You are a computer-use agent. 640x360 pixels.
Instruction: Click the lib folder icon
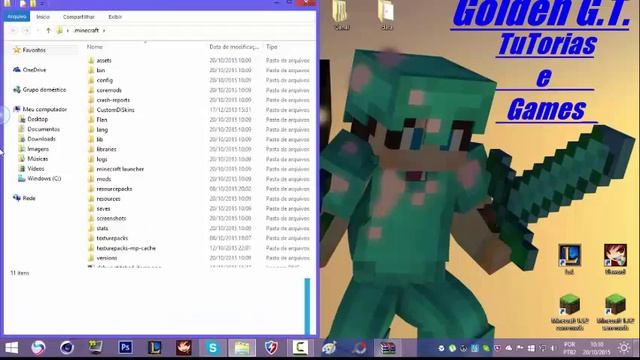coord(91,139)
